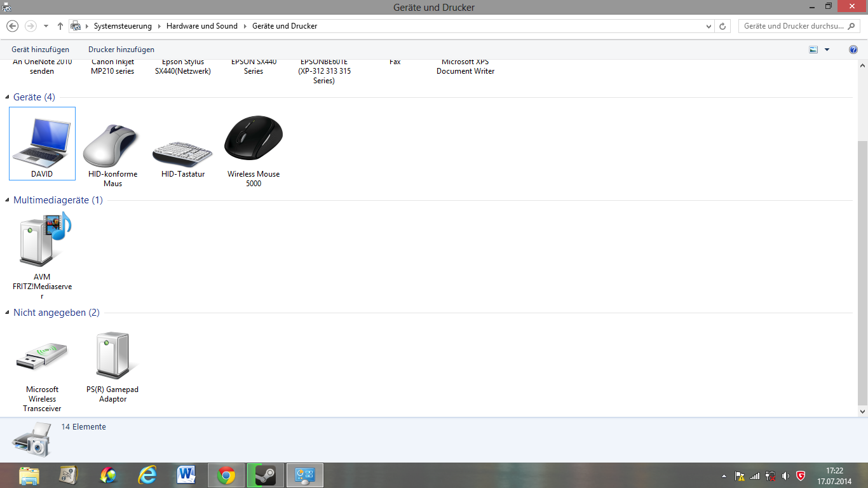Open Internet Explorer from taskbar
The height and width of the screenshot is (488, 868).
click(x=147, y=475)
